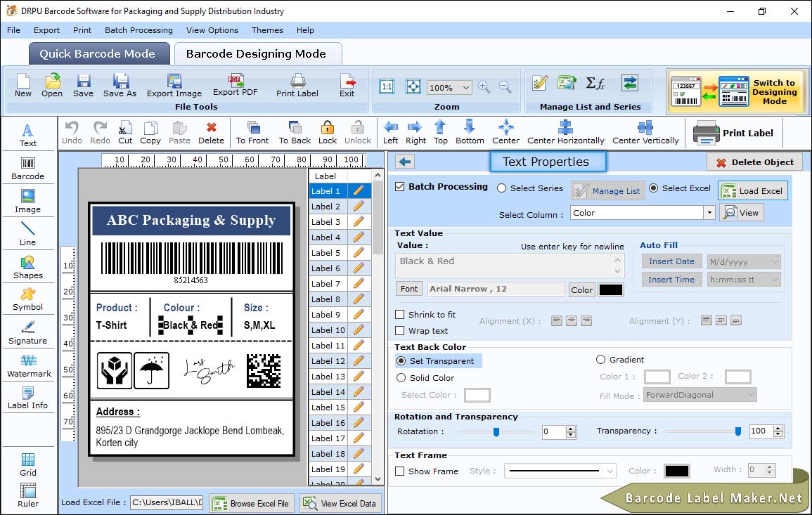Open Label Info

28,398
